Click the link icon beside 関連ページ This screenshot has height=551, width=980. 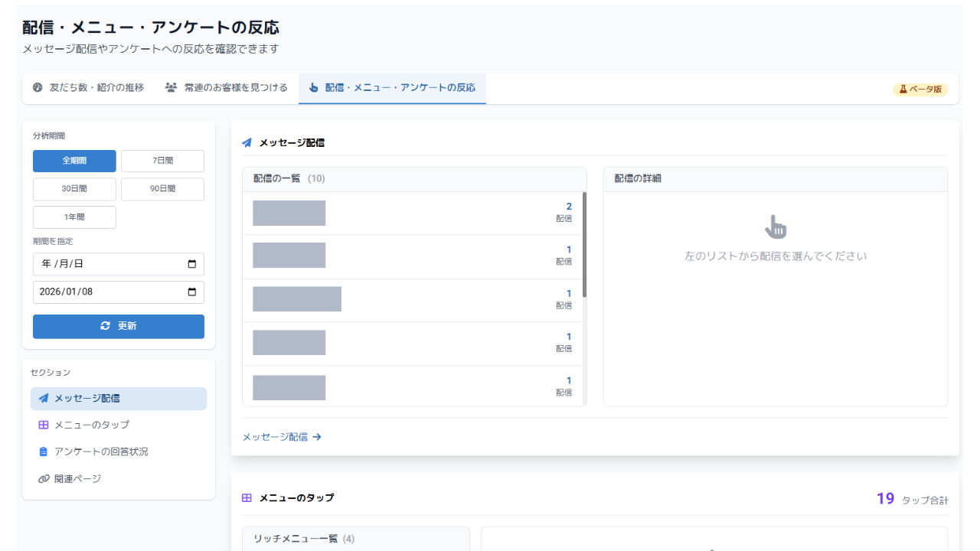coord(44,479)
